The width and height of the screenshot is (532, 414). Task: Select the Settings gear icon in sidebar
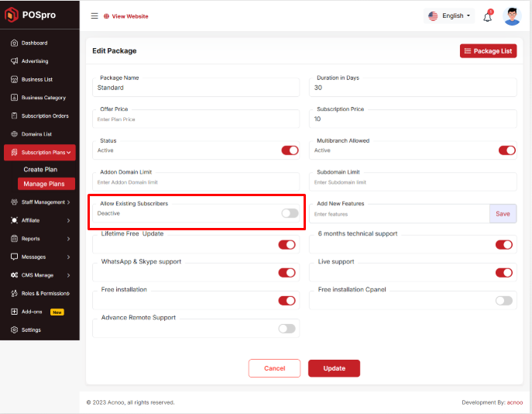[15, 329]
